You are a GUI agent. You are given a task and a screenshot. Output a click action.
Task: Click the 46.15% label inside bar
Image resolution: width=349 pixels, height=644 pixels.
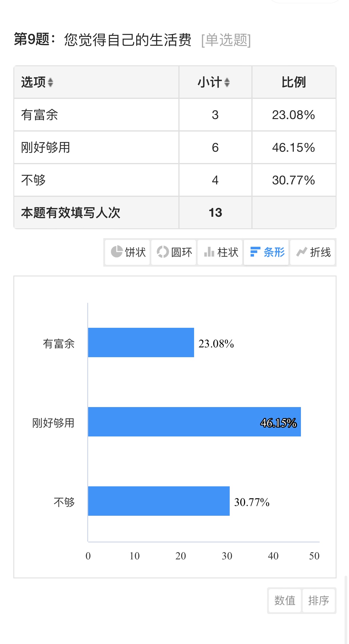point(278,423)
